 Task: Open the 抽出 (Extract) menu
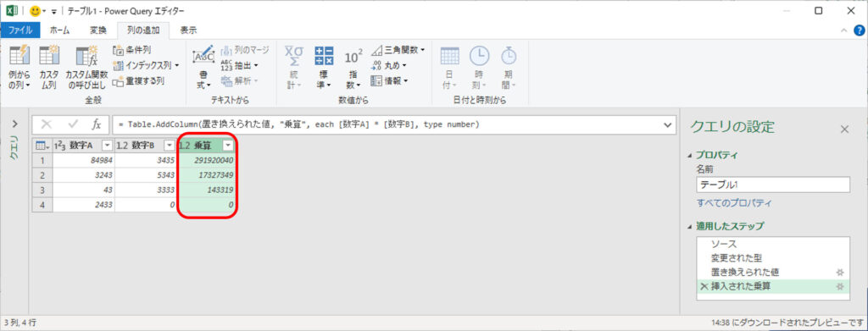tap(240, 66)
